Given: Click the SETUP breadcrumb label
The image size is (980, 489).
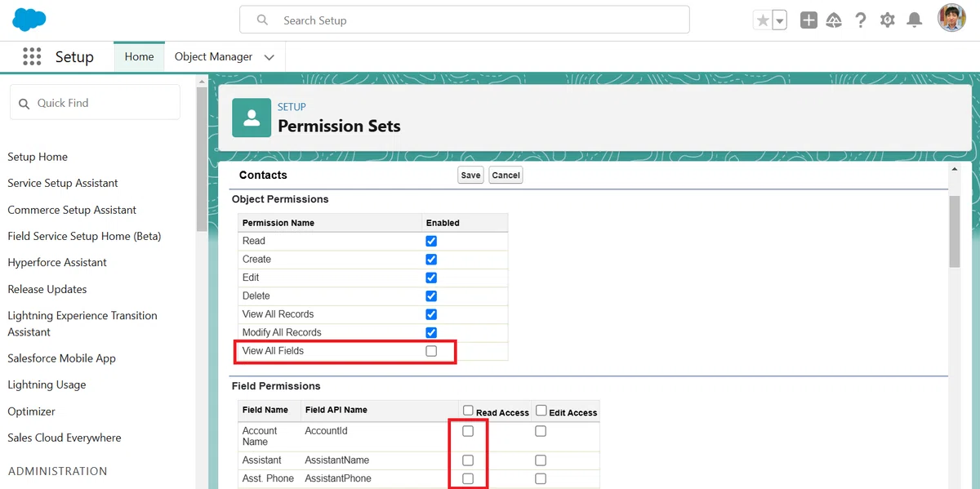Looking at the screenshot, I should (x=292, y=107).
